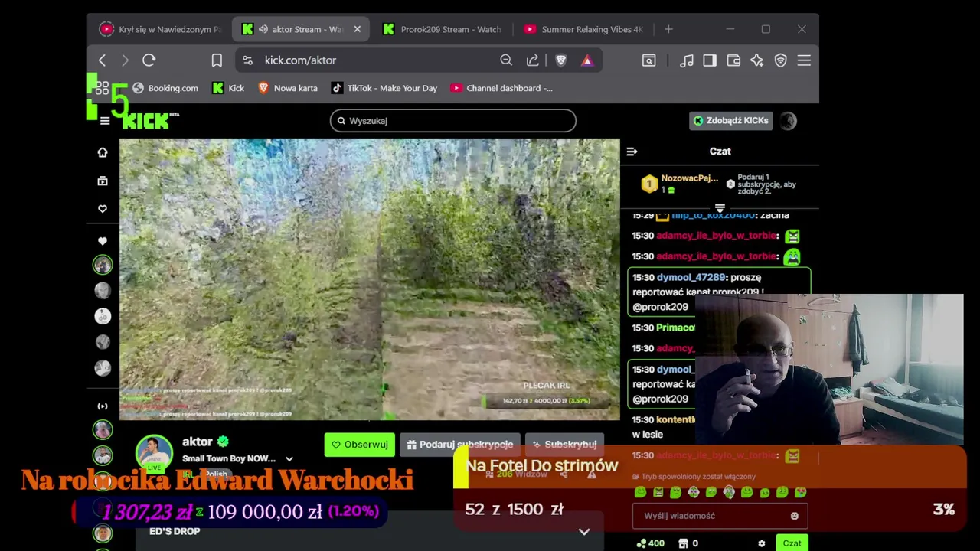Mute the aktor Stream tab audio
980x551 pixels.
tap(263, 29)
